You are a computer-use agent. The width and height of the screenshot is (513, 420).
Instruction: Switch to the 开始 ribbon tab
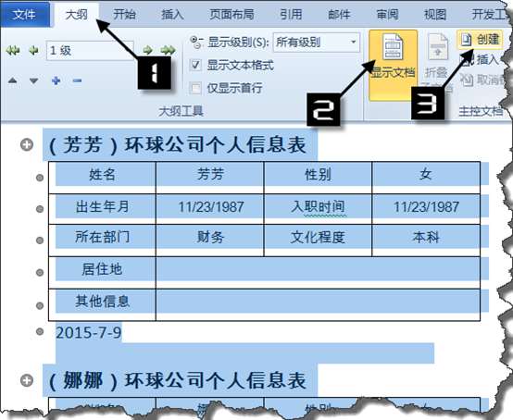(x=124, y=15)
